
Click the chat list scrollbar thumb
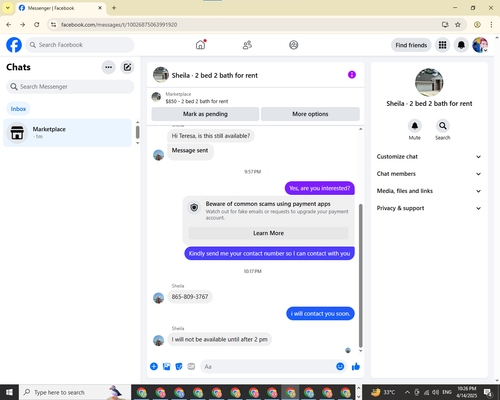pos(137,132)
